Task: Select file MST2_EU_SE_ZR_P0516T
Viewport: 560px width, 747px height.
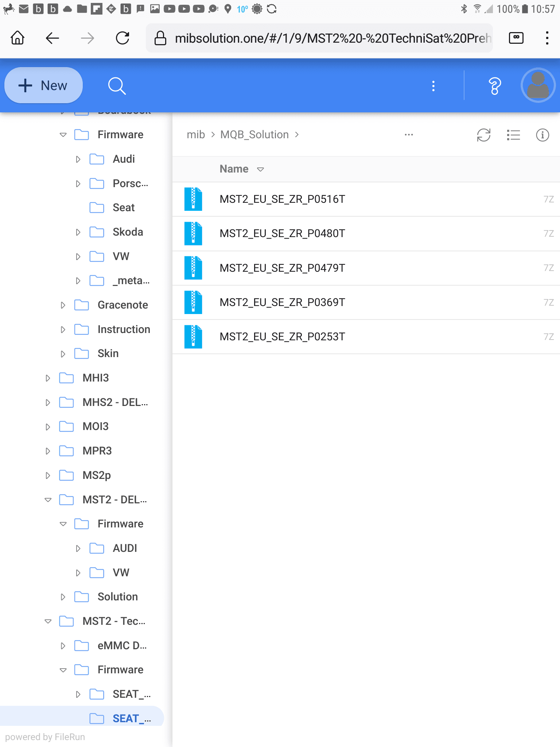Action: (282, 199)
